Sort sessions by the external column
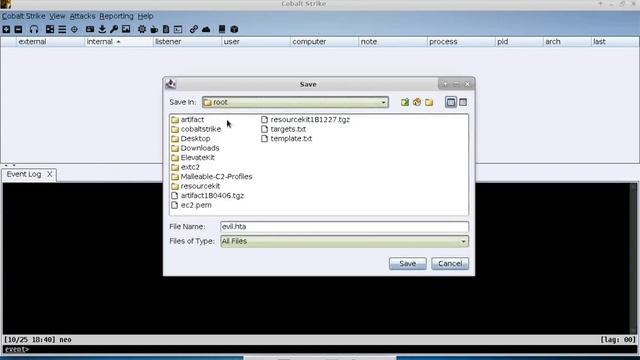640x360 pixels. [x=50, y=42]
